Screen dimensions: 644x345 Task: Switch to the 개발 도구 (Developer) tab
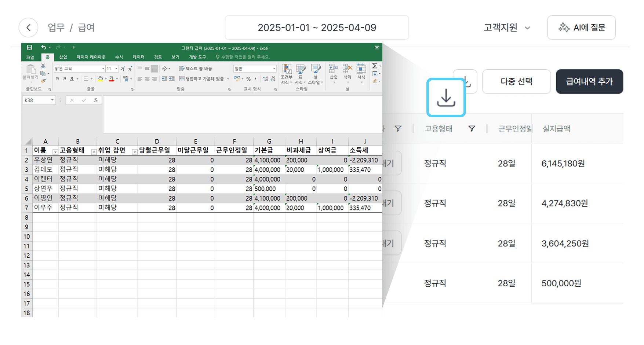coord(197,57)
